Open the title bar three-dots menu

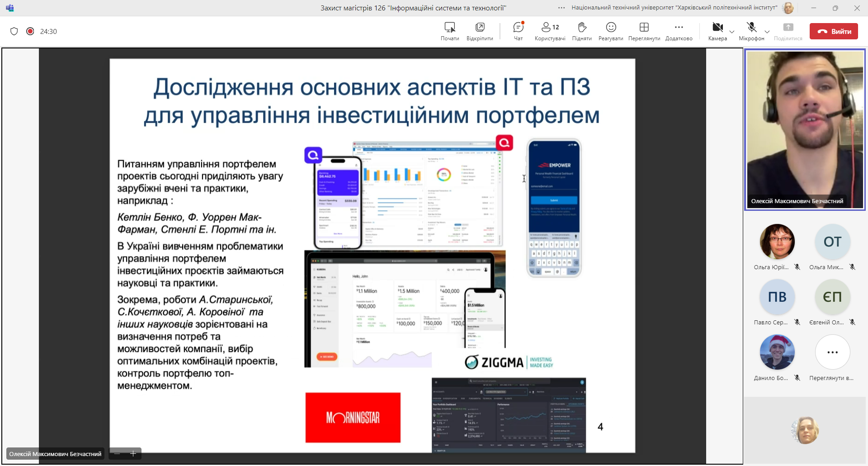click(561, 8)
